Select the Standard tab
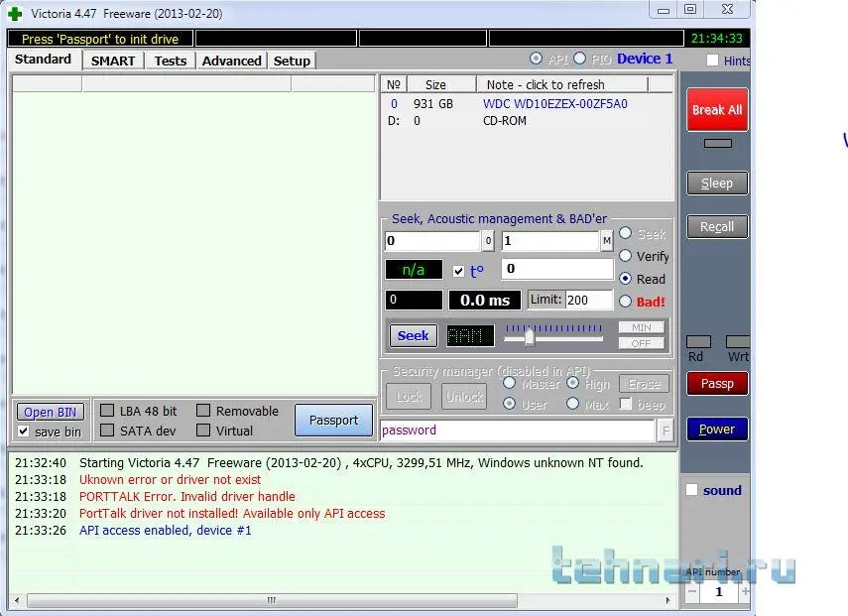Image resolution: width=848 pixels, height=616 pixels. tap(44, 59)
